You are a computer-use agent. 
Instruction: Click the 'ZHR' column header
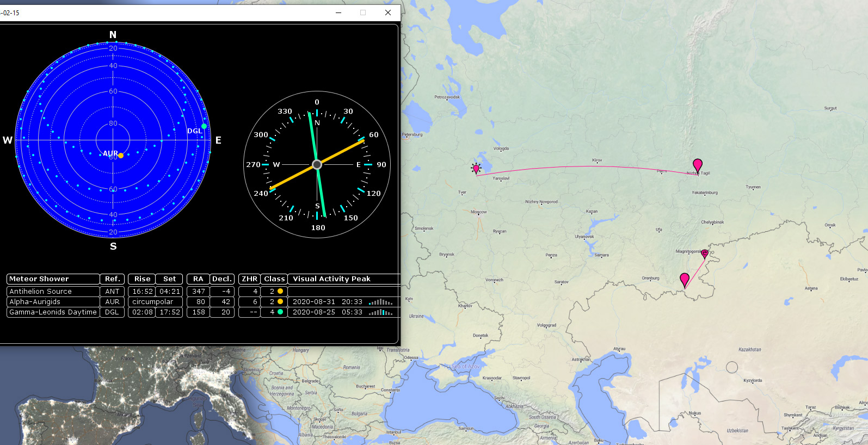pos(249,279)
